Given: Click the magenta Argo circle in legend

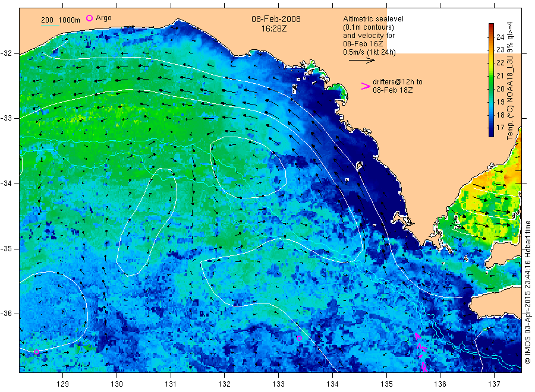Looking at the screenshot, I should (x=89, y=18).
